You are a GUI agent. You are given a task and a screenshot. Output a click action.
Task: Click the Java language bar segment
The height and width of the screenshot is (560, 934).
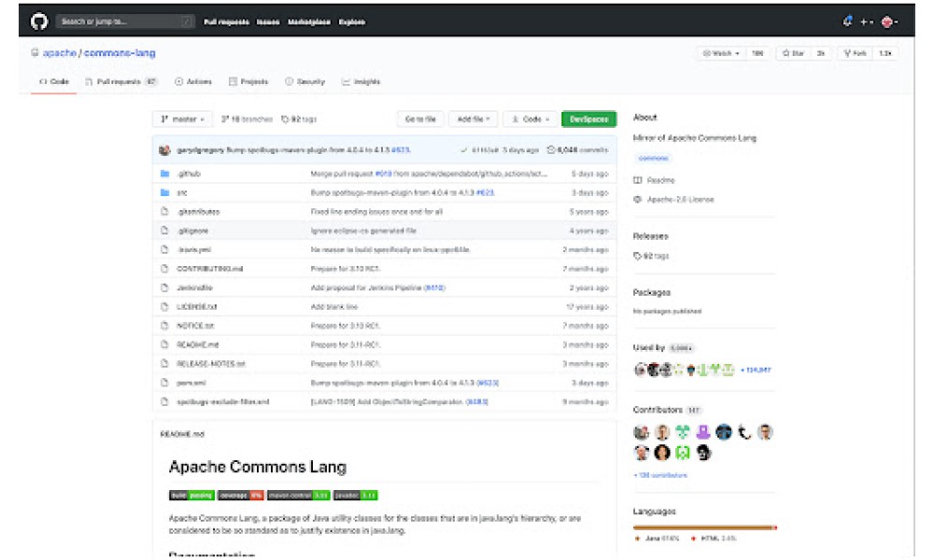tap(703, 527)
